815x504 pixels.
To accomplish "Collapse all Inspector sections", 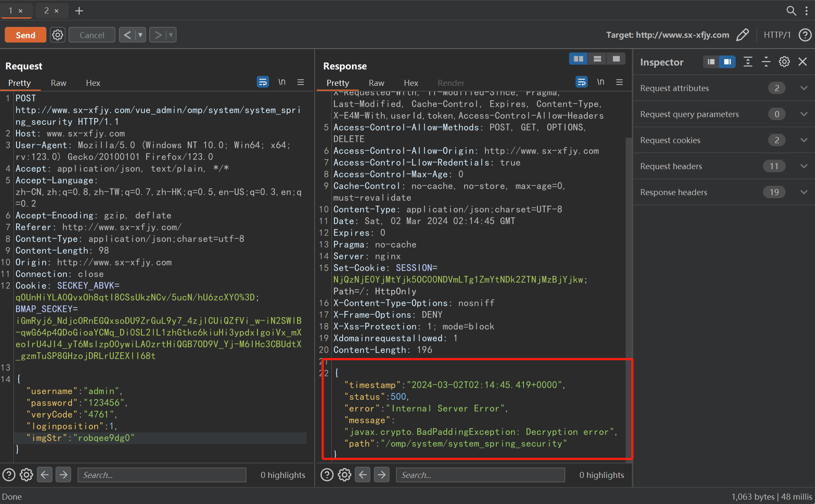I will (766, 62).
